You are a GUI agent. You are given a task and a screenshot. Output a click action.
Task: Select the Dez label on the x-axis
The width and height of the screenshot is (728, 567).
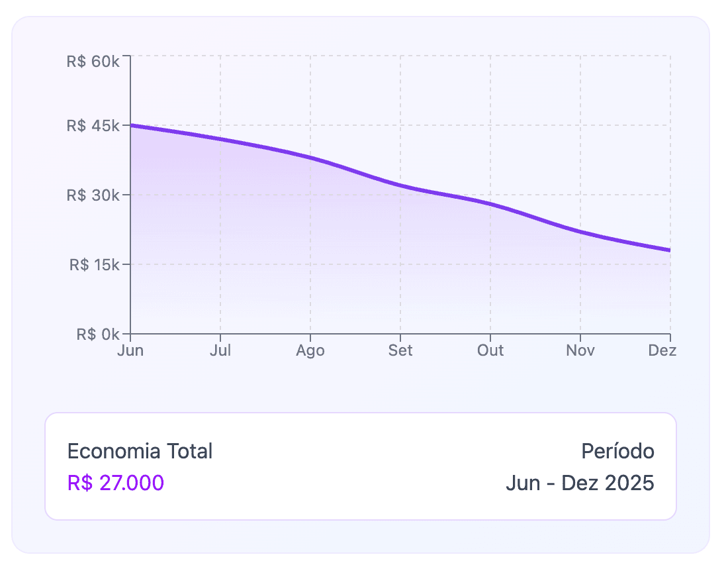tap(662, 350)
